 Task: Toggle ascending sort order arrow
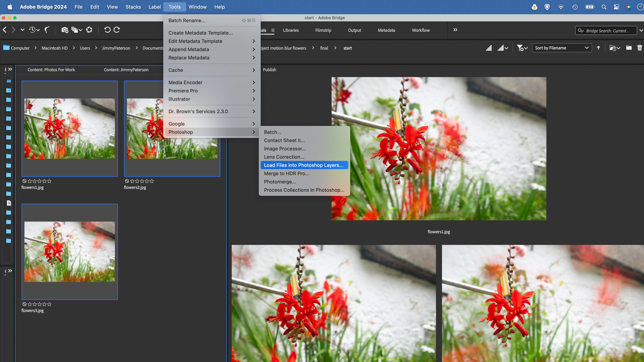[x=598, y=48]
